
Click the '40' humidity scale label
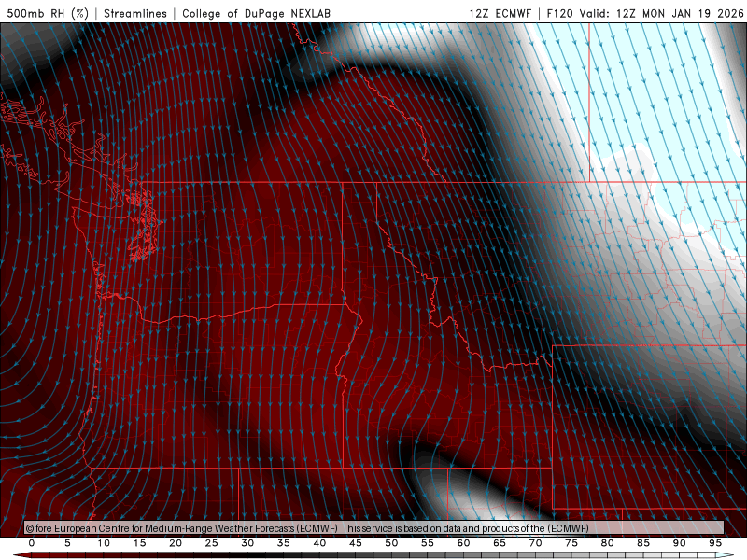coord(319,543)
